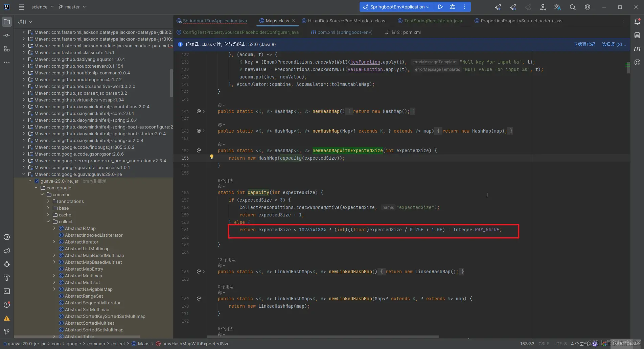Open the Terminal tool window
Screen dimensions: 644x349
click(7, 291)
